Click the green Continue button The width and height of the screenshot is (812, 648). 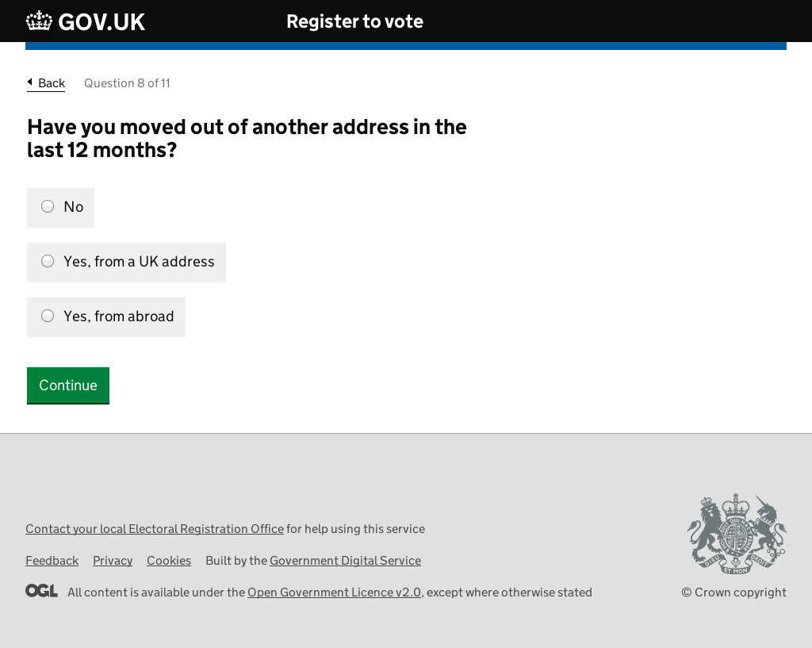(68, 385)
